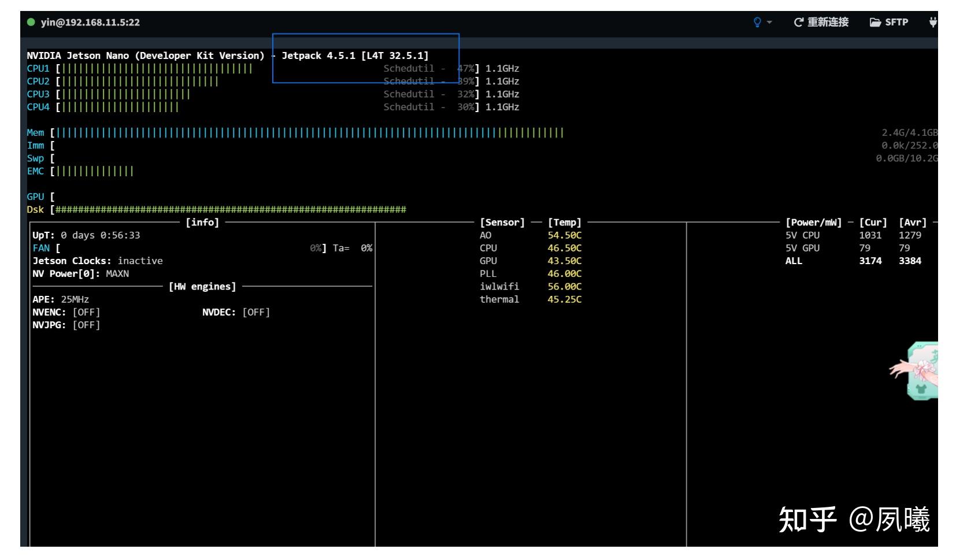Select session tab yin@192.168.11.5:22

point(90,22)
